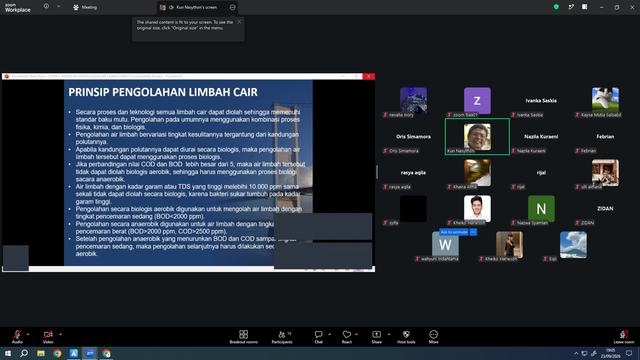Select wahyuni indahtama's W avatar
The height and width of the screenshot is (360, 640).
point(445,244)
